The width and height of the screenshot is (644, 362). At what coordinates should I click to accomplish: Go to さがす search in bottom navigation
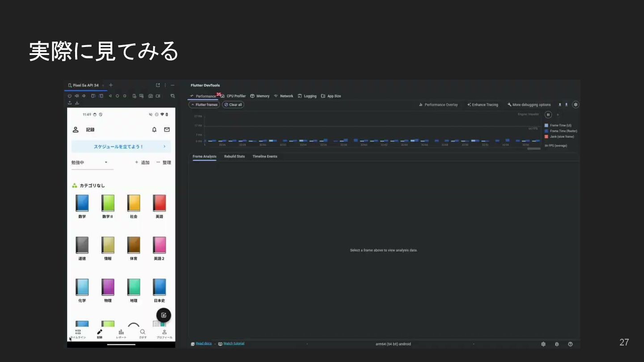143,334
